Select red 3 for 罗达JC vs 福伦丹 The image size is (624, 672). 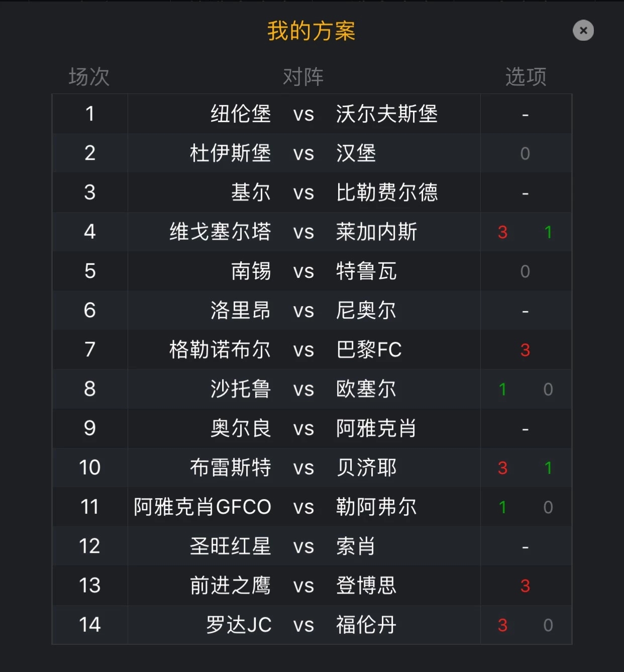point(502,625)
